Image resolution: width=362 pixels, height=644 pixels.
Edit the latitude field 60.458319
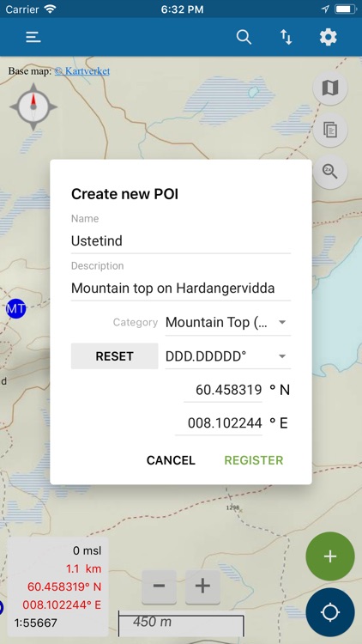223,390
